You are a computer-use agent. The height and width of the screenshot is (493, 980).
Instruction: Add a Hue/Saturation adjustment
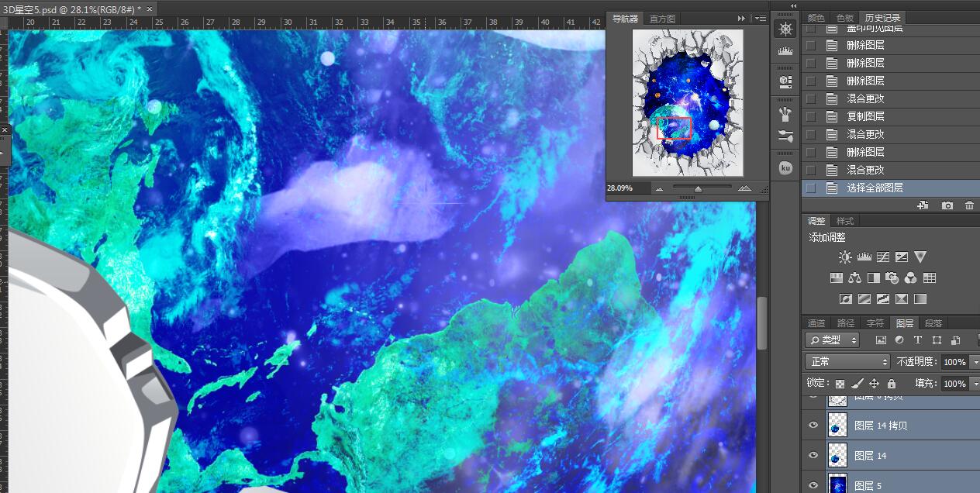coord(837,278)
